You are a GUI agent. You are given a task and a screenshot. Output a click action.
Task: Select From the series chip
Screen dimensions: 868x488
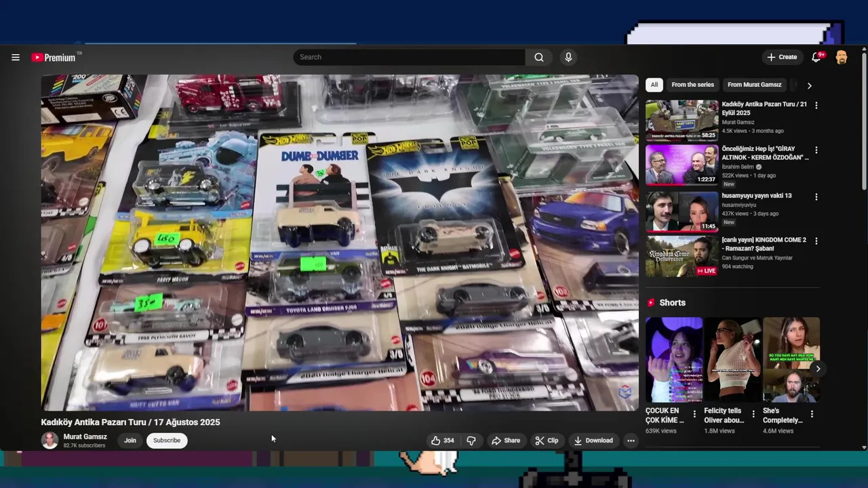[x=692, y=85]
